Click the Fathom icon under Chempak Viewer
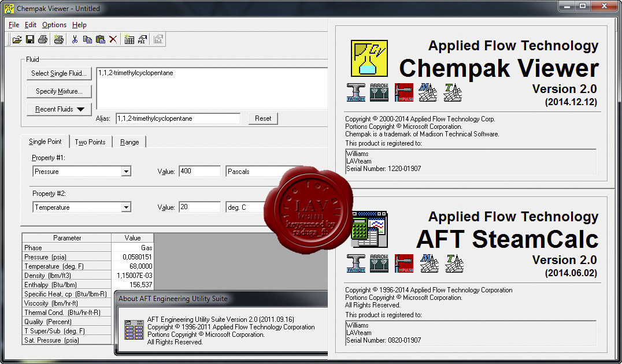 (356, 92)
